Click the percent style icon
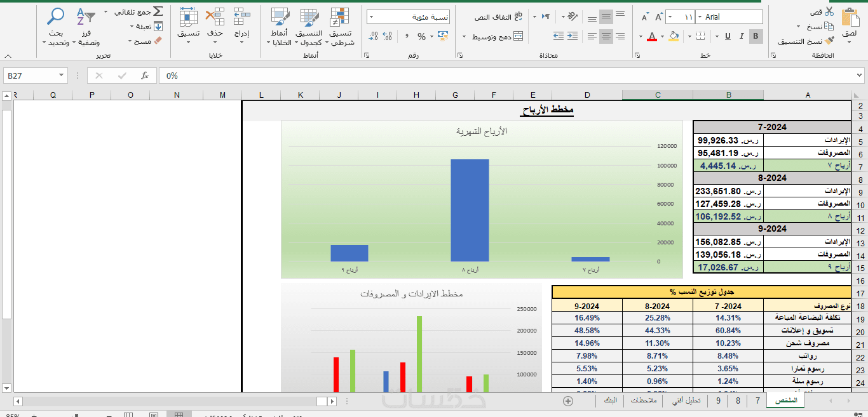 pyautogui.click(x=422, y=37)
